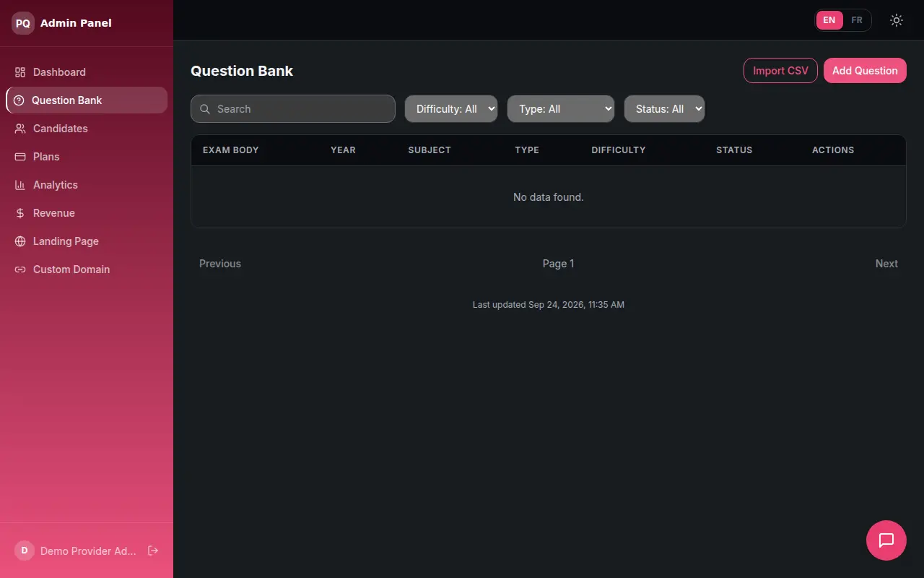The width and height of the screenshot is (924, 578).
Task: Open the chat bubble button
Action: 886,540
